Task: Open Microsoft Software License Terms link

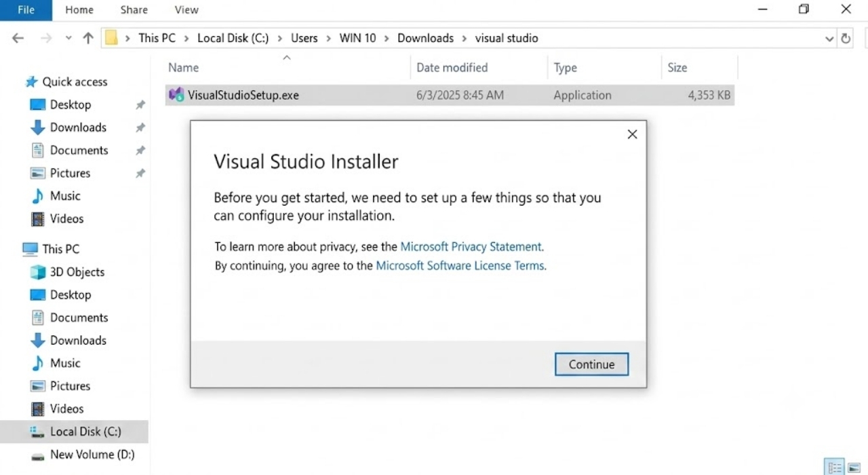Action: pos(460,265)
